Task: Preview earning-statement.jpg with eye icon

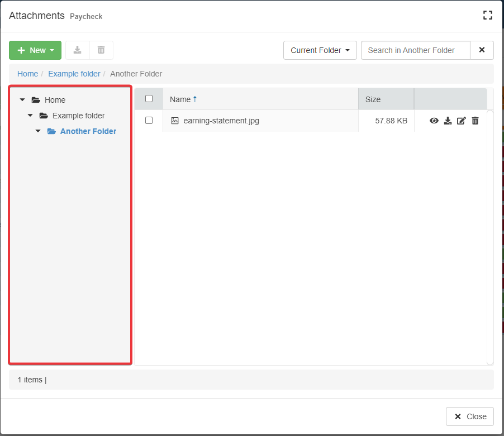Action: pyautogui.click(x=434, y=121)
